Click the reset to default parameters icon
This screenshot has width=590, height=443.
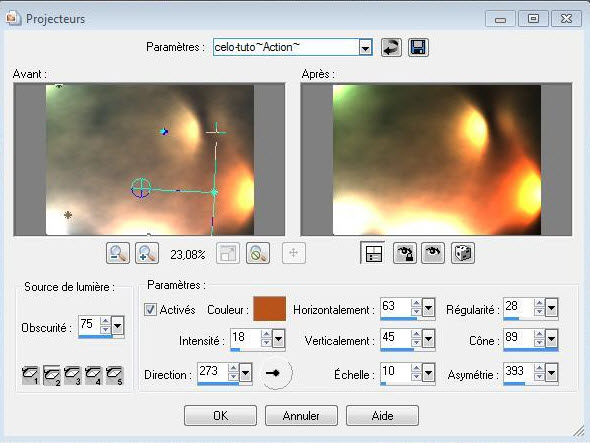pos(391,47)
